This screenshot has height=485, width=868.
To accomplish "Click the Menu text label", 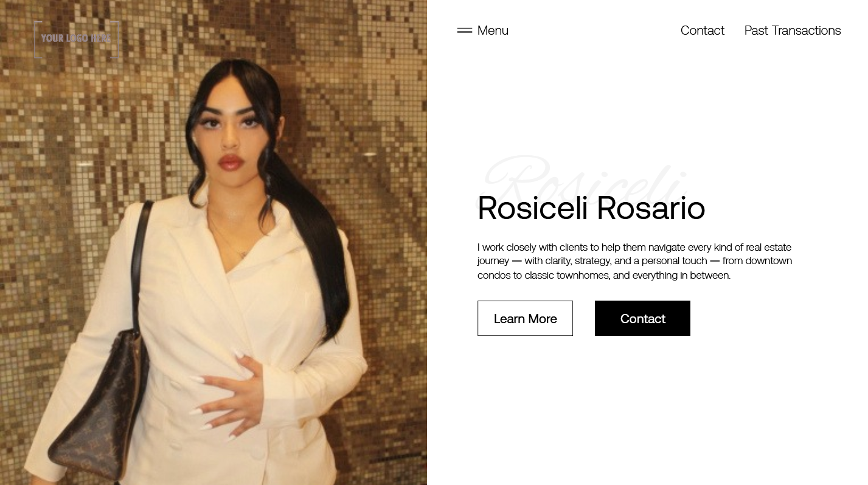I will (x=493, y=30).
